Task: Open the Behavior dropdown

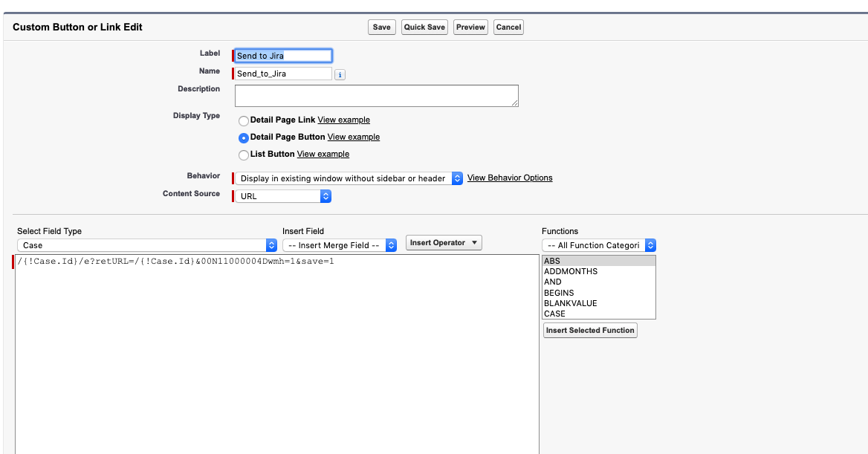Action: tap(349, 178)
